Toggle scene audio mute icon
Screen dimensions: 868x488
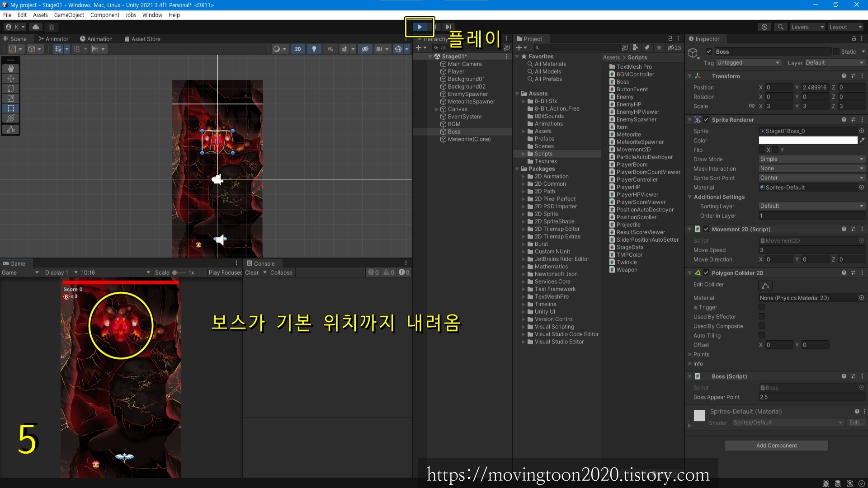click(330, 49)
